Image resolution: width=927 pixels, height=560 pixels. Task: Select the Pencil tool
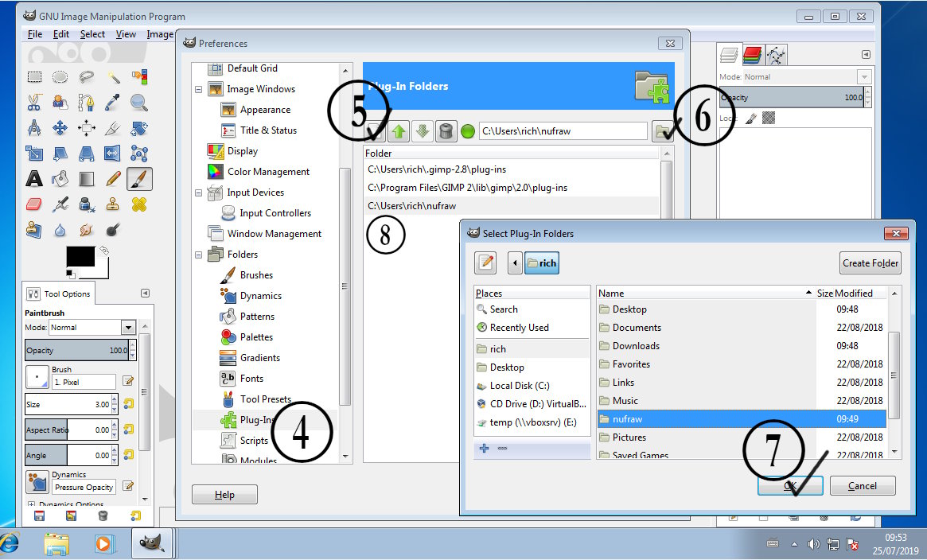point(113,179)
